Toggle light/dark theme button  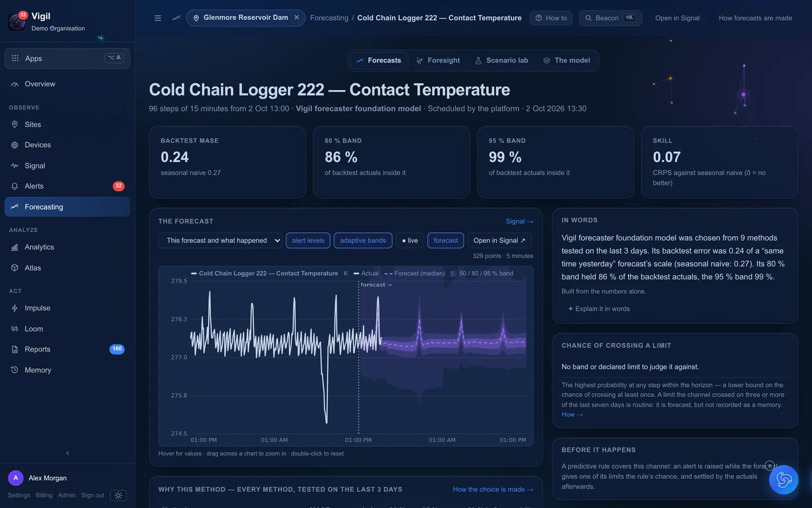point(118,495)
